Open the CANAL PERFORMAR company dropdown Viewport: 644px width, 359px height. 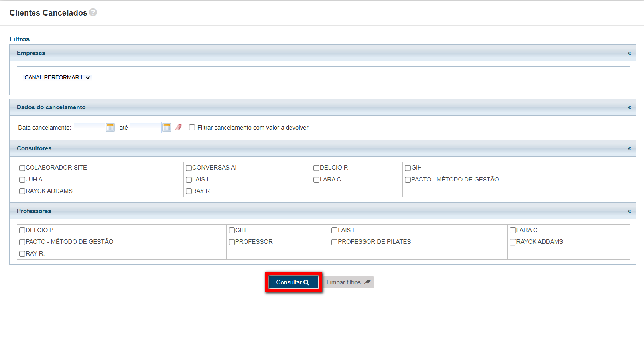point(57,77)
